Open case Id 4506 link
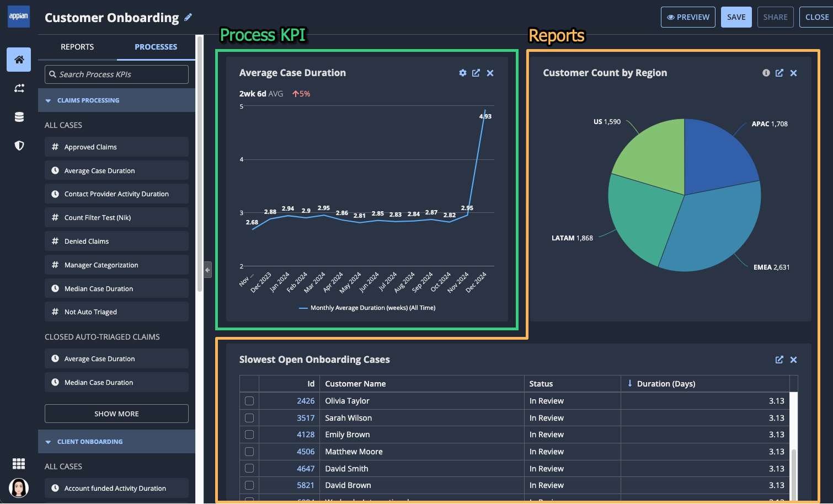833x504 pixels. [306, 452]
